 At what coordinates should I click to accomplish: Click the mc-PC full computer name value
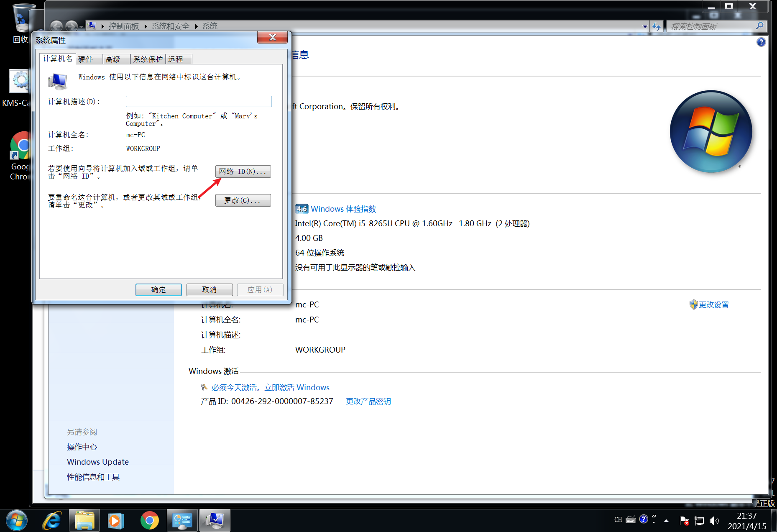307,320
